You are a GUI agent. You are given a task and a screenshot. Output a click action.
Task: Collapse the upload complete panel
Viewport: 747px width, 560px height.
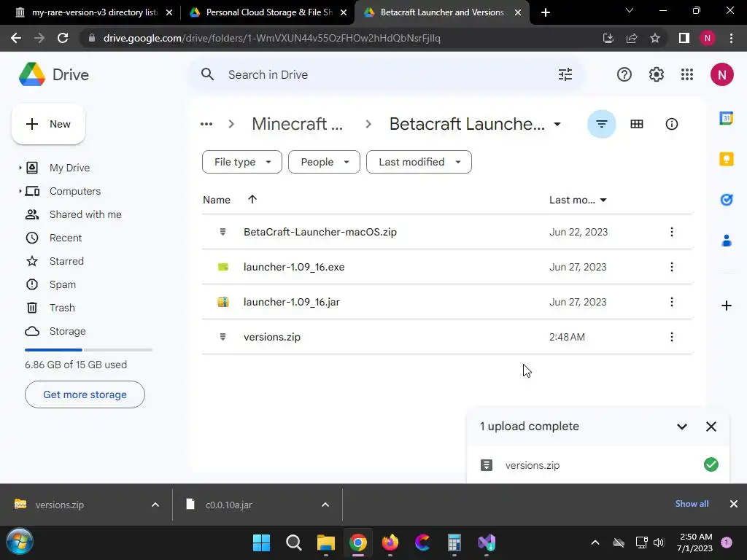[682, 427]
